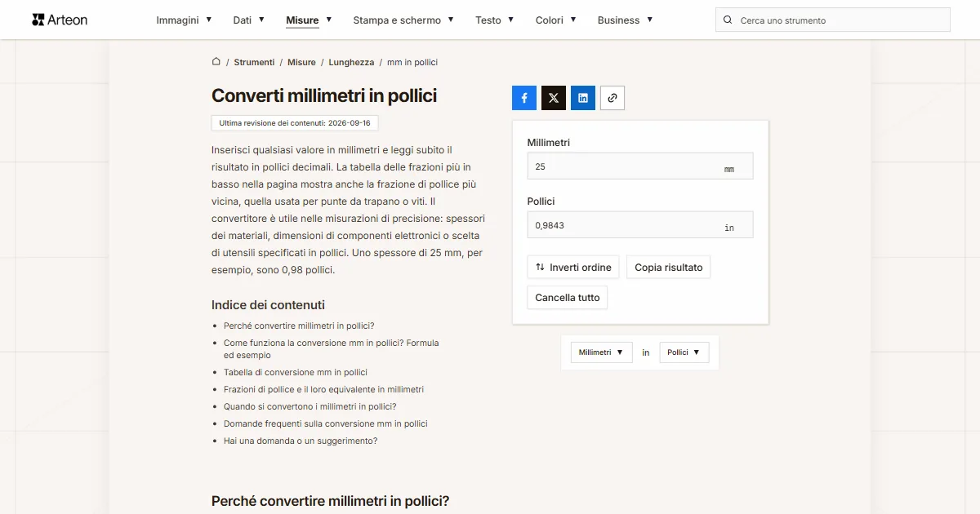Click 'Ultima revisione dei contenuti' date badge
Image resolution: width=980 pixels, height=514 pixels.
click(295, 123)
